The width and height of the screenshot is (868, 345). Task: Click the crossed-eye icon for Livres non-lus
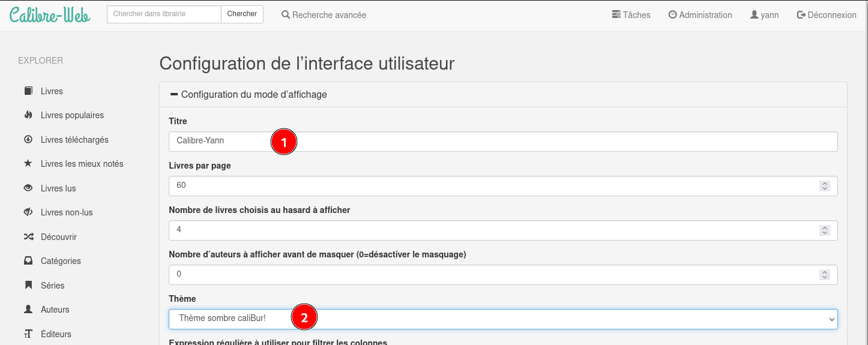click(x=28, y=212)
